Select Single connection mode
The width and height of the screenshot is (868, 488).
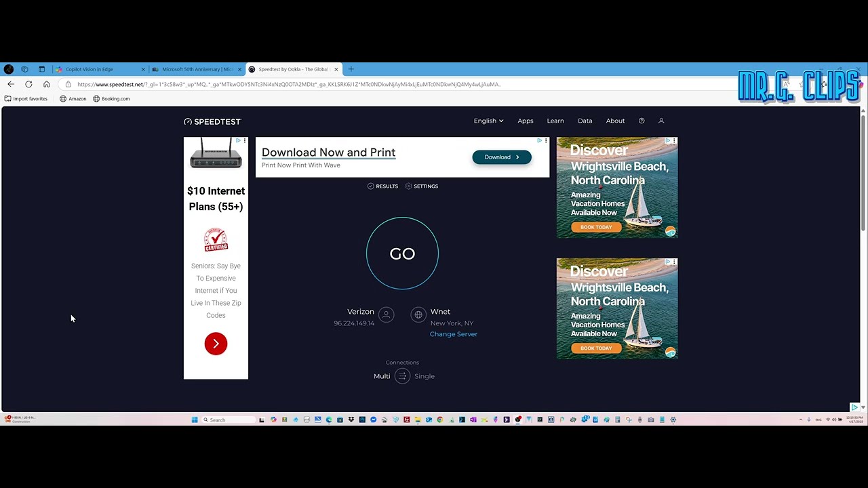pos(425,376)
